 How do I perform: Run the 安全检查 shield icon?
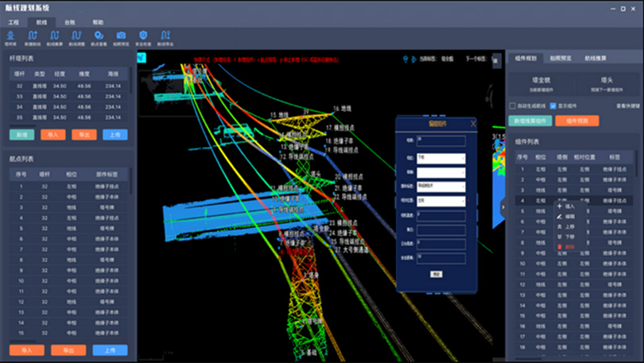point(143,36)
